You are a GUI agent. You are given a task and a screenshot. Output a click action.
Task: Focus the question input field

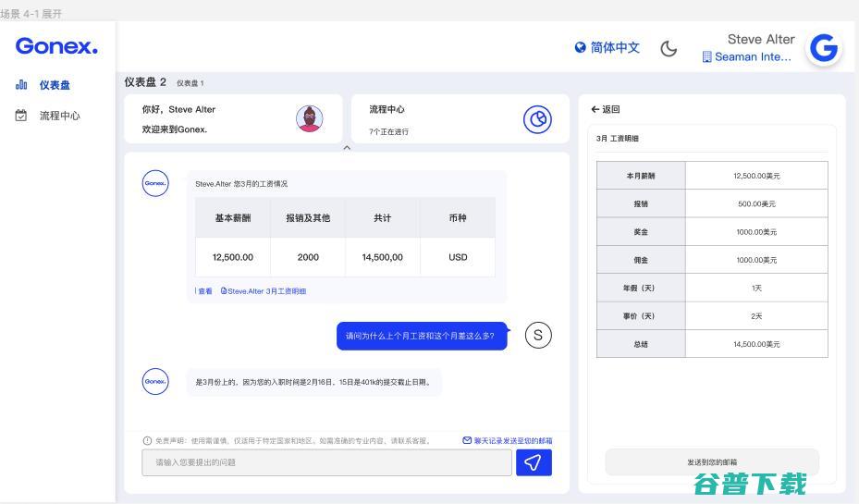[326, 462]
